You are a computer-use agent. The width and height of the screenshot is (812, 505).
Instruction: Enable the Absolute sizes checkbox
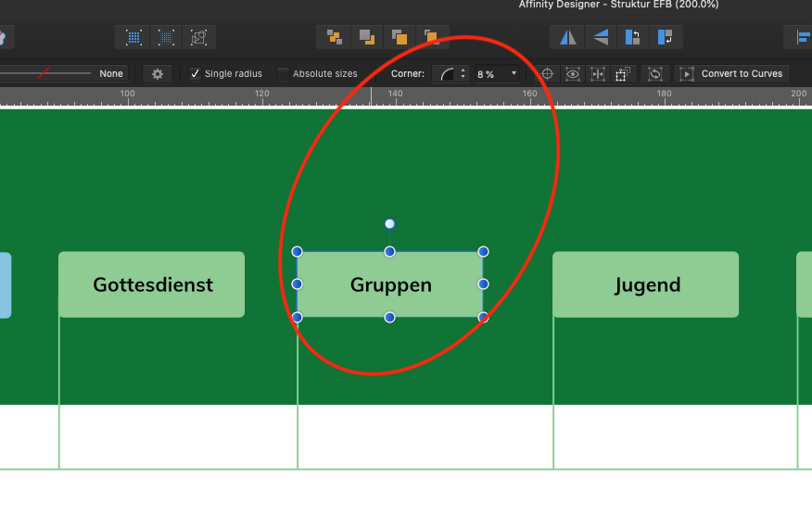click(283, 73)
